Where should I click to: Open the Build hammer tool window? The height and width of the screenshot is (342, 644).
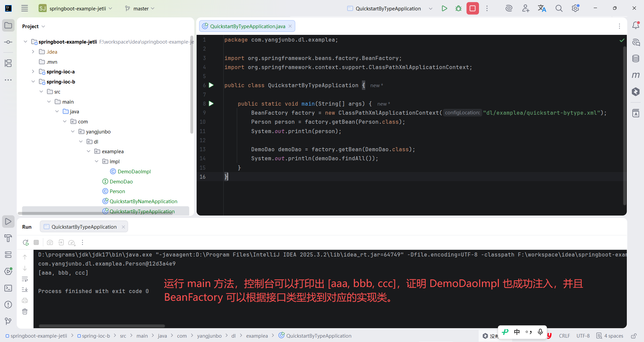pyautogui.click(x=8, y=238)
